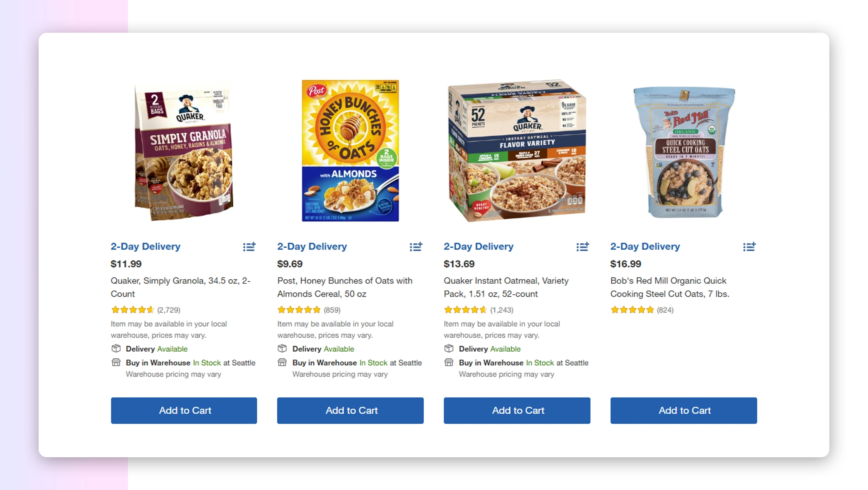The width and height of the screenshot is (868, 490).
Task: View Honey Bunches of Oats box image
Action: tap(350, 151)
